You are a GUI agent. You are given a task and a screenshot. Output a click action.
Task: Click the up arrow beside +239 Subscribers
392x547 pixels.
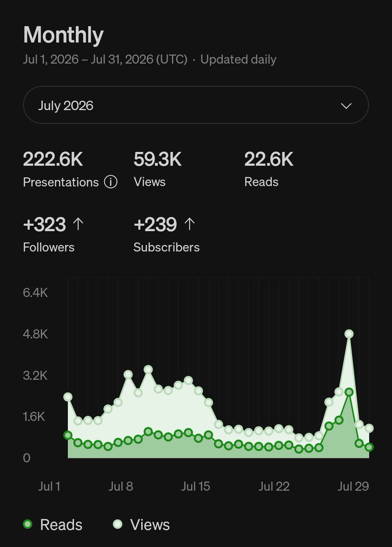point(189,224)
